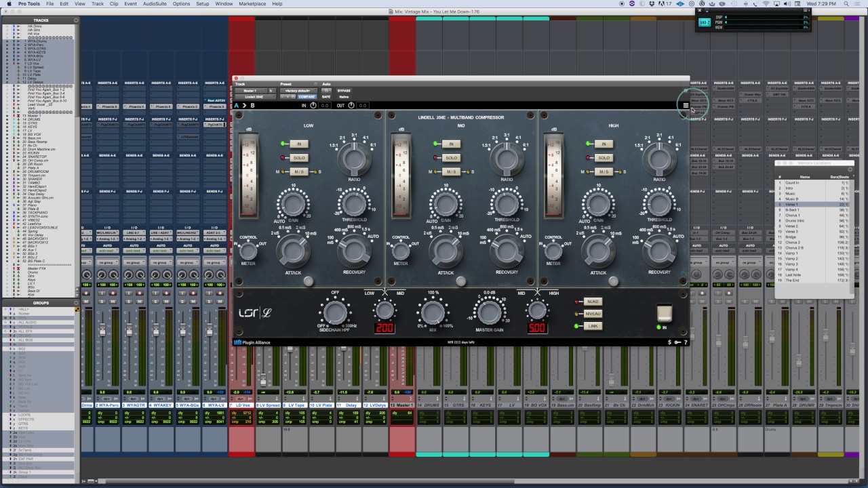This screenshot has height=488, width=868.
Task: Open the Setup menu
Action: tap(203, 4)
